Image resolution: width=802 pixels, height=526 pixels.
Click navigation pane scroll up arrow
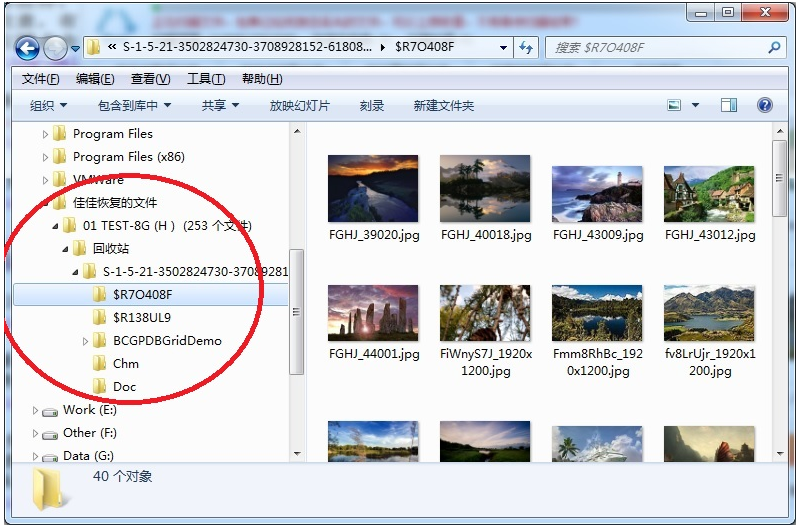(297, 132)
